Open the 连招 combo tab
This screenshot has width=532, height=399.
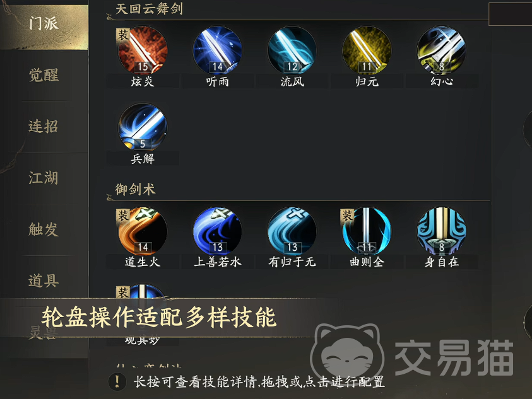pyautogui.click(x=44, y=127)
